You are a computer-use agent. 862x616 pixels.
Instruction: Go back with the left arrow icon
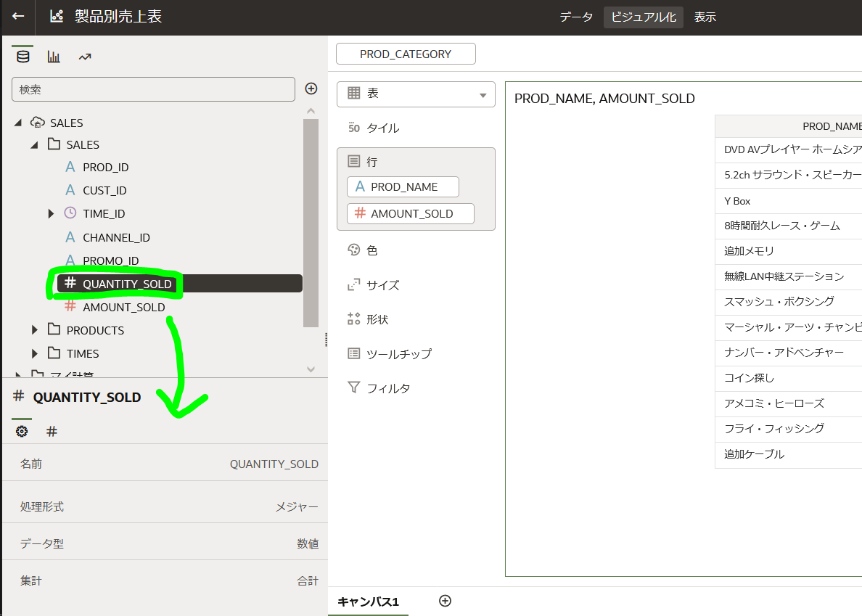[18, 16]
